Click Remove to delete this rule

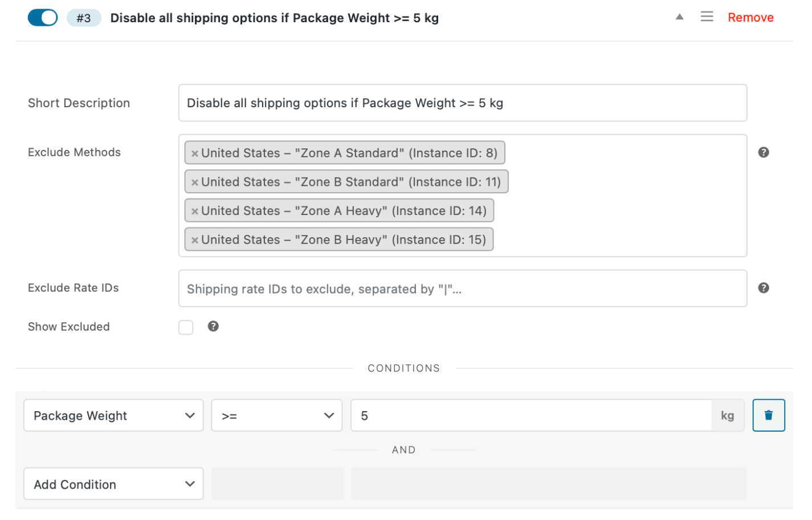(750, 17)
